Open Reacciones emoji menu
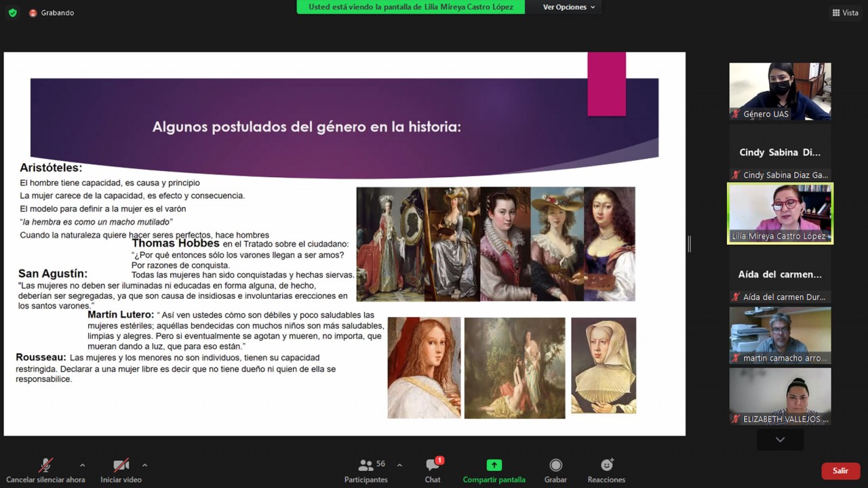868x488 pixels. (x=606, y=470)
